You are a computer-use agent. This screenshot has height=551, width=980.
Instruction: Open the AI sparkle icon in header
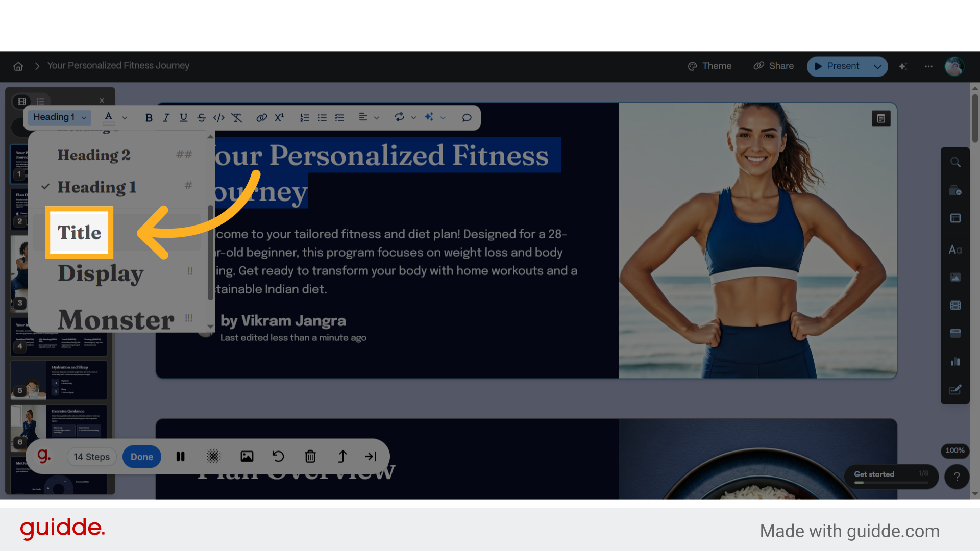[x=903, y=66]
